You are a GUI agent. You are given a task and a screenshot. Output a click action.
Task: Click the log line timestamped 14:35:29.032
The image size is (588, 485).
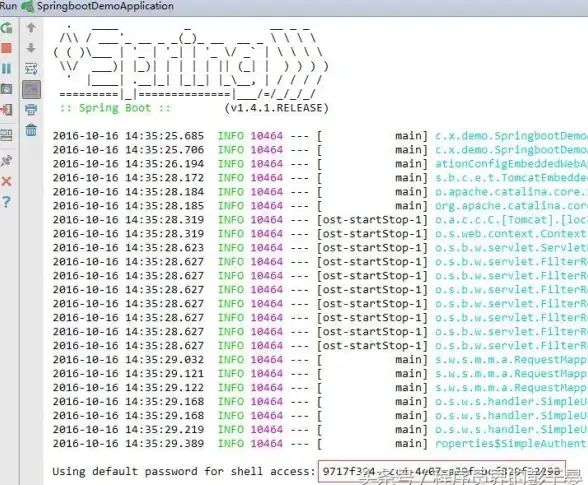click(x=320, y=360)
